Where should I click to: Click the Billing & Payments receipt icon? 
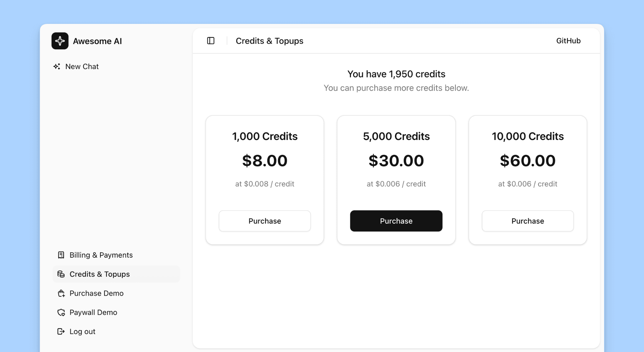pos(61,255)
